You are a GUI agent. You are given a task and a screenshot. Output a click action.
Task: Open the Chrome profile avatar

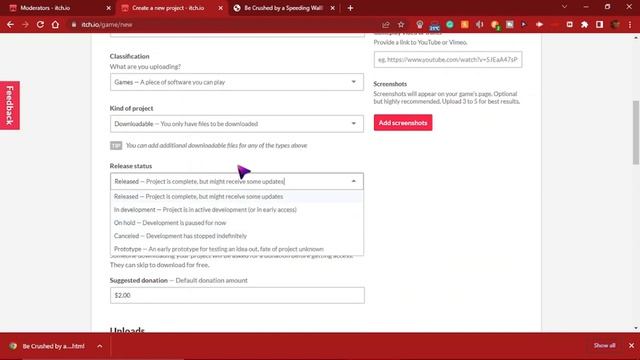[x=616, y=24]
